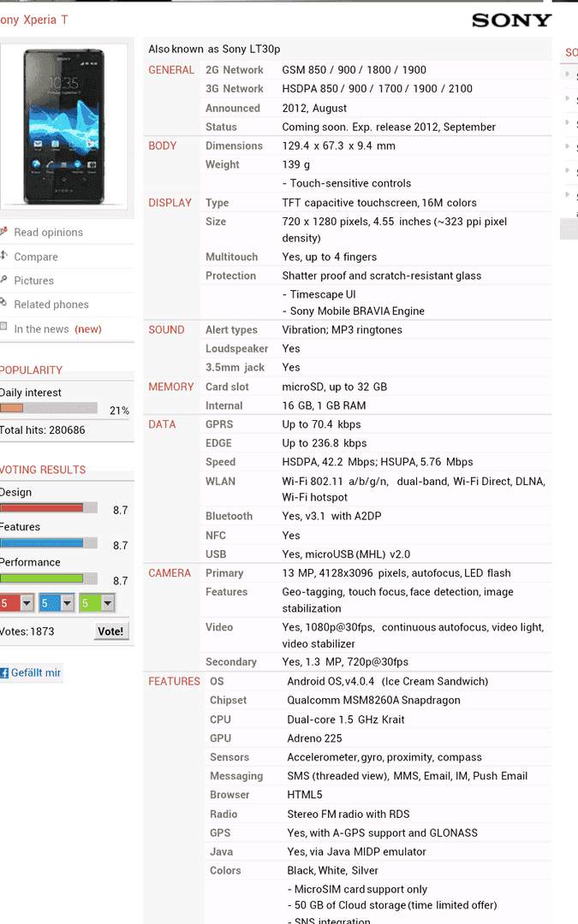Click the WLAN label
The image size is (578, 924).
[x=220, y=482]
